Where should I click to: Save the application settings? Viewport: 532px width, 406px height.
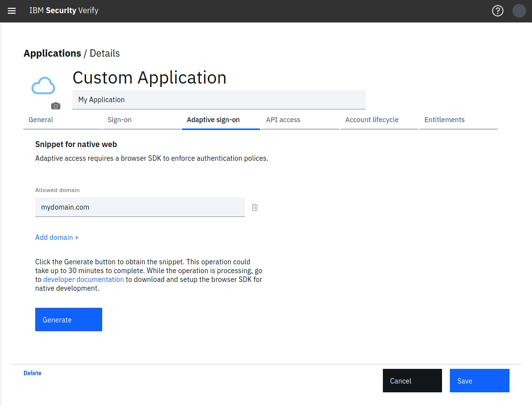(479, 381)
